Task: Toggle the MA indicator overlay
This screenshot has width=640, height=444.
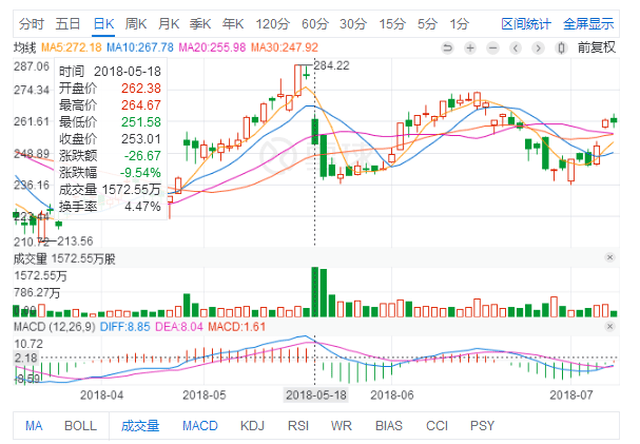Action: pos(34,426)
